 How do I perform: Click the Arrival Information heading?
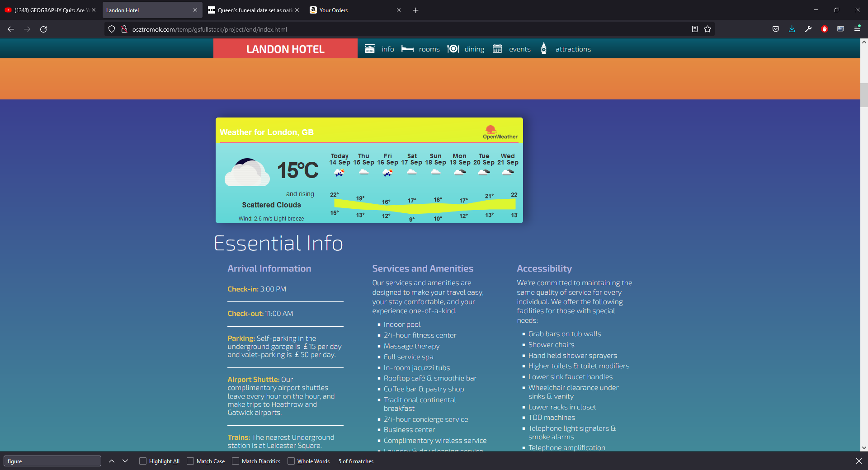point(269,268)
